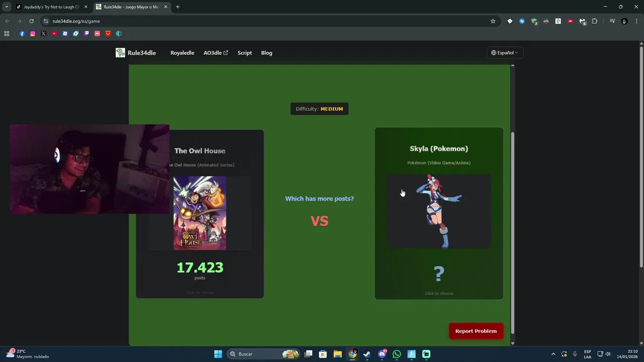The image size is (644, 362).
Task: Choose the Skyla (Pokemon) card title
Action: click(x=439, y=148)
